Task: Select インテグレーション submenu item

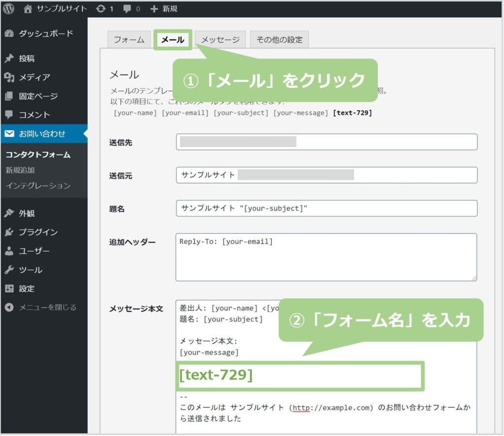Action: 38,186
